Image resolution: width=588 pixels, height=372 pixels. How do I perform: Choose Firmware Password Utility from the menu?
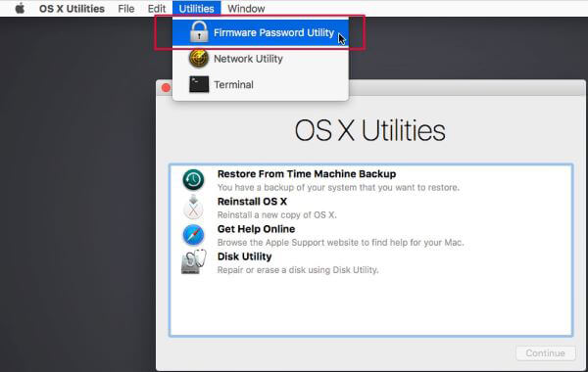pyautogui.click(x=261, y=32)
